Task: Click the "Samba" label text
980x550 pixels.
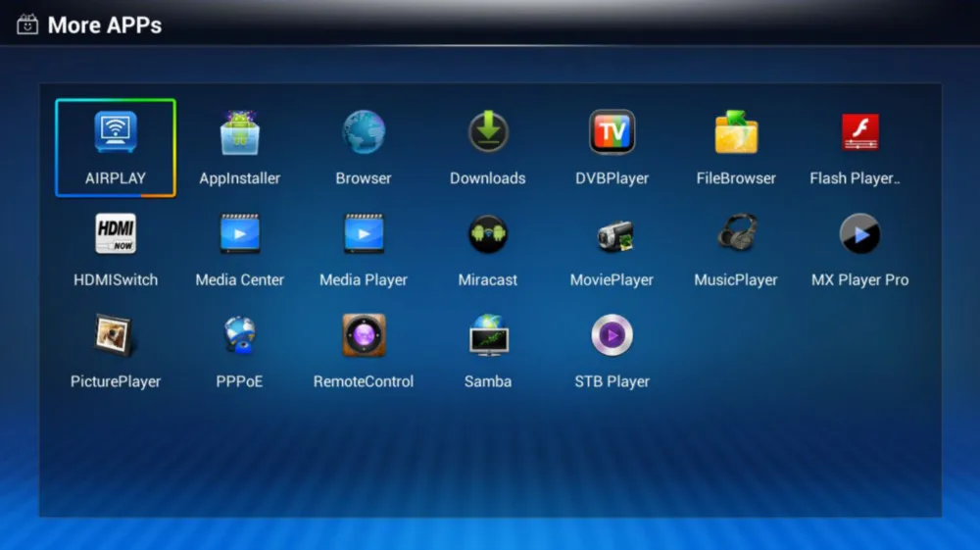Action: [487, 382]
